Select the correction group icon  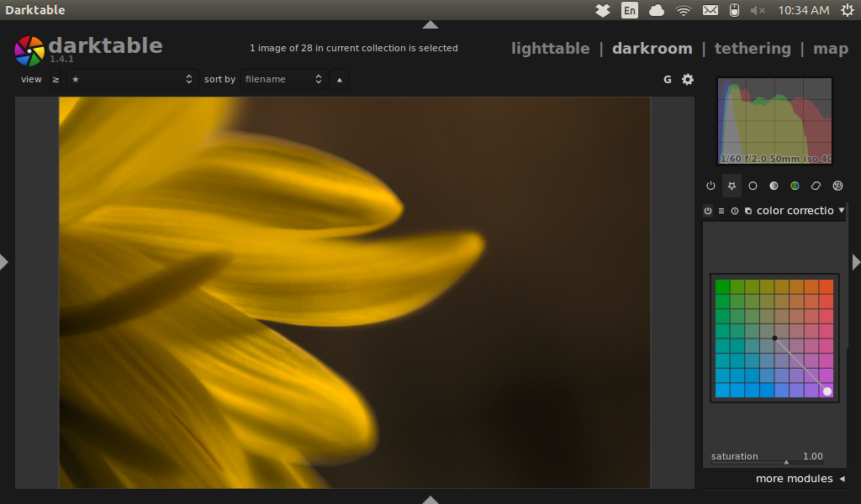tap(816, 186)
